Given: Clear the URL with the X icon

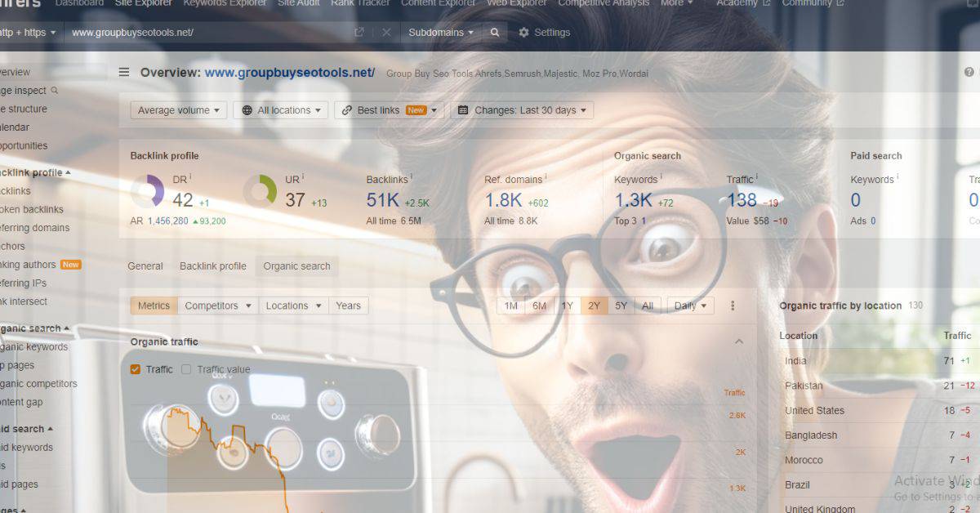Looking at the screenshot, I should pyautogui.click(x=386, y=33).
